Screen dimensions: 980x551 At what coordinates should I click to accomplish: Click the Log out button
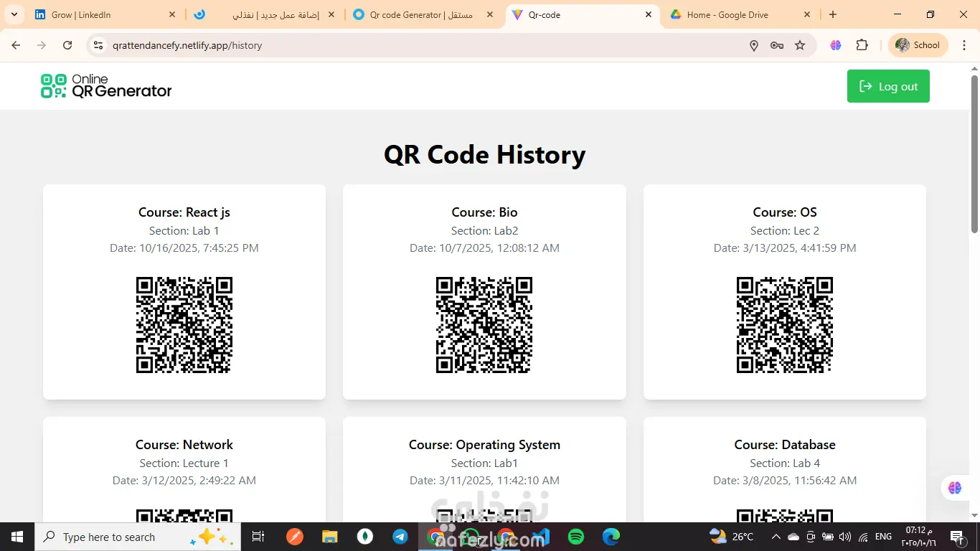(x=888, y=86)
